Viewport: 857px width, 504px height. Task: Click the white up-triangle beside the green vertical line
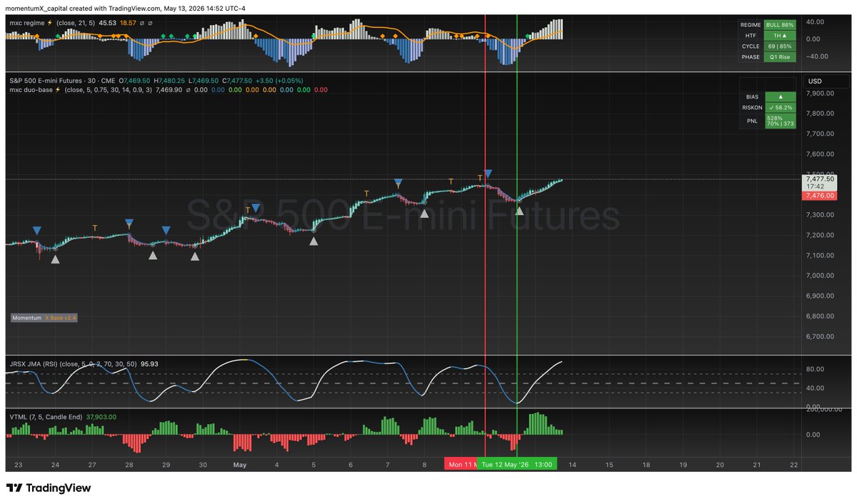pos(519,211)
